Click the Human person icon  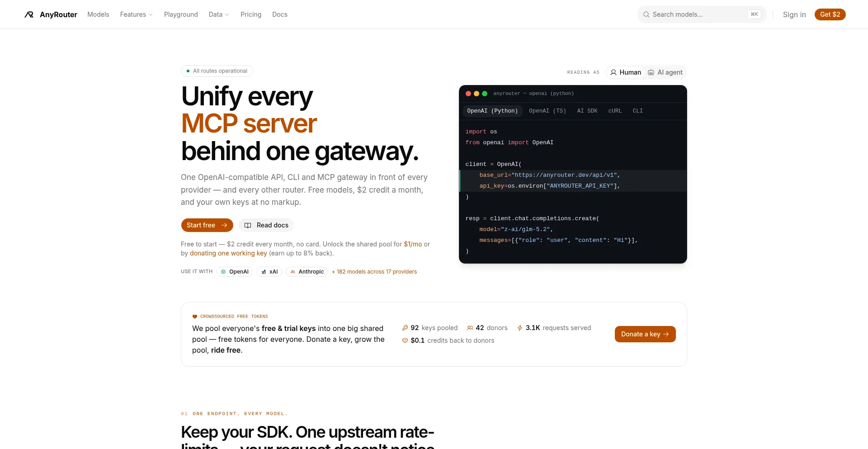tap(613, 72)
